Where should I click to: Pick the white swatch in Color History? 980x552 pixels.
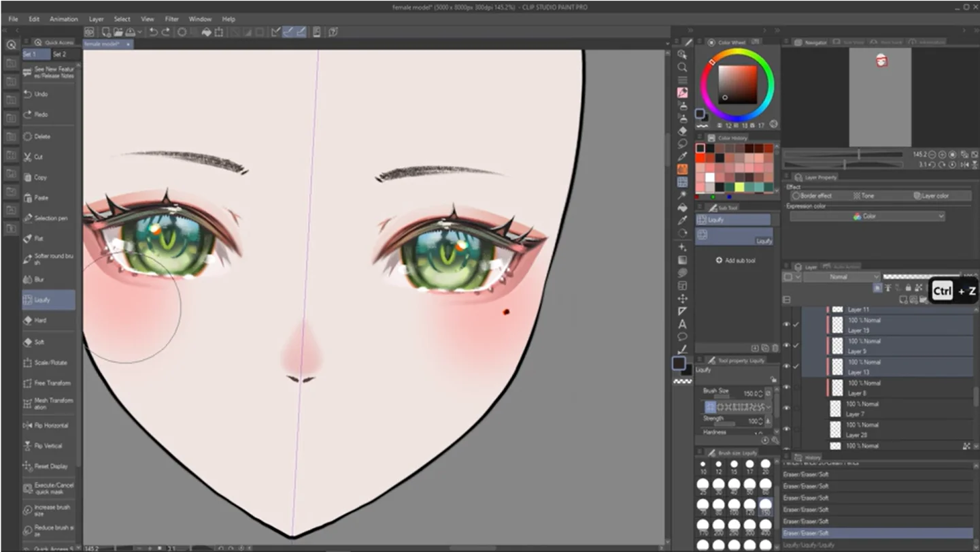point(710,177)
